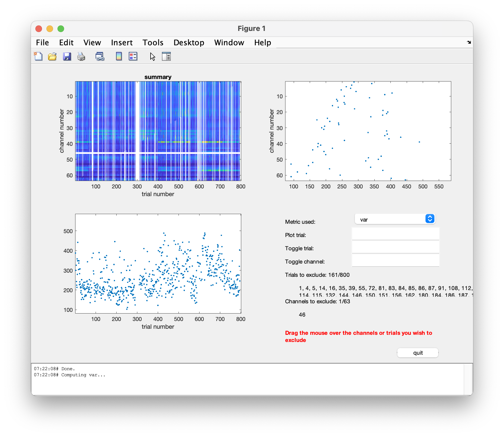Screen dimensions: 504x437
Task: Open the Edit menu
Action: click(66, 43)
